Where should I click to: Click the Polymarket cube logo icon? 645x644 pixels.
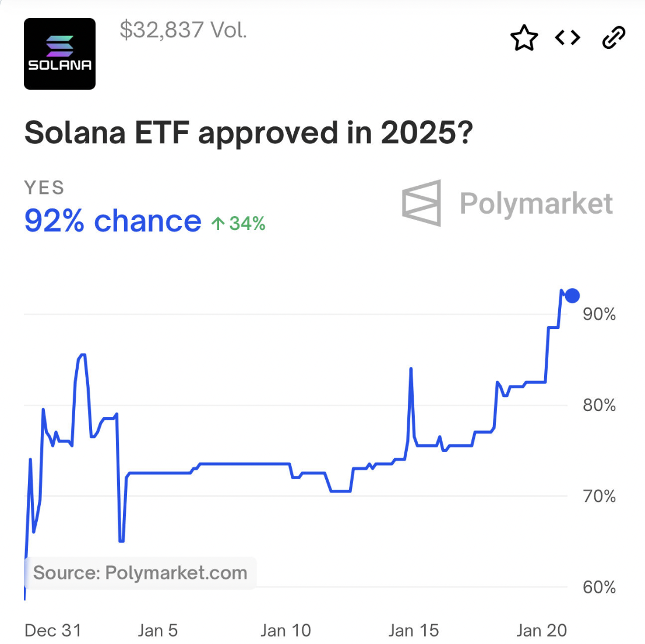422,203
